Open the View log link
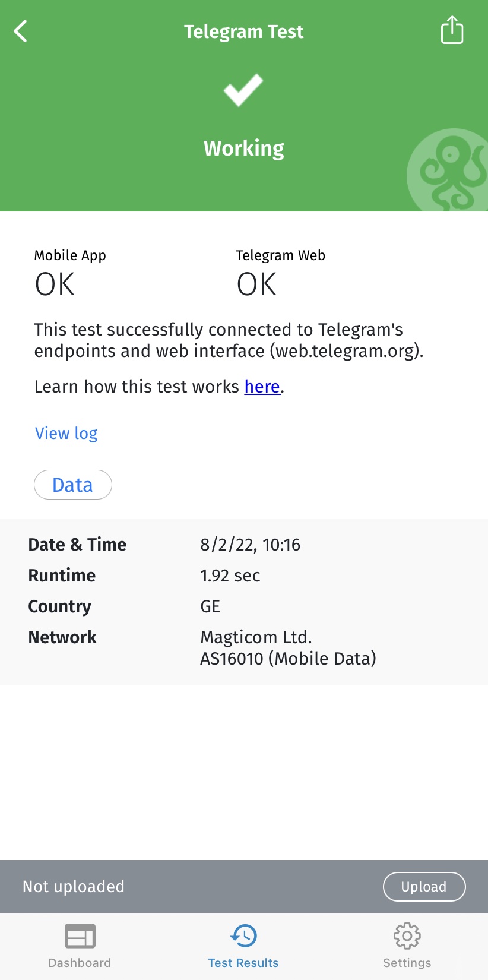This screenshot has width=488, height=980. pos(66,434)
